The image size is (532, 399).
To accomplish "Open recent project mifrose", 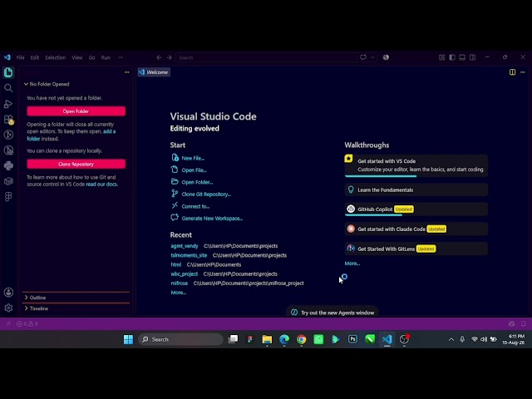I will (180, 283).
